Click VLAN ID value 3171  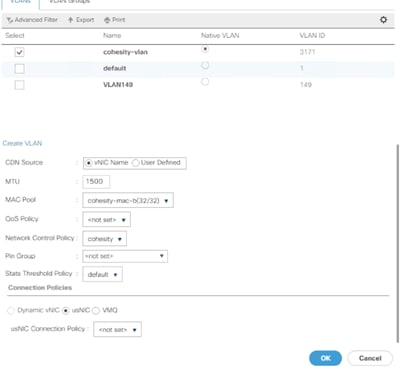pos(307,52)
